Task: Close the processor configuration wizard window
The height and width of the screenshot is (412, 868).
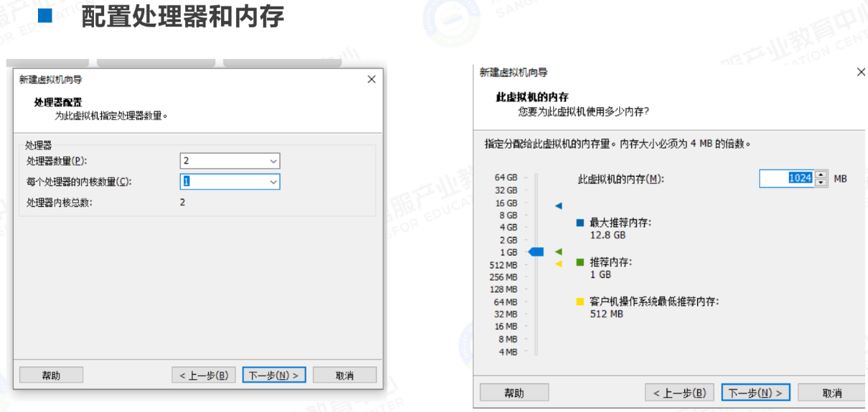Action: tap(371, 80)
